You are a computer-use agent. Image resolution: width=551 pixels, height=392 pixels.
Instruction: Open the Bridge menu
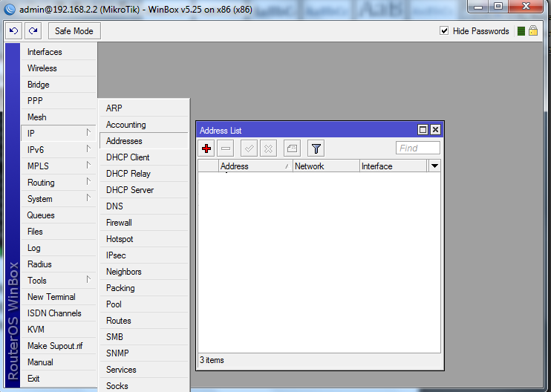coord(59,85)
